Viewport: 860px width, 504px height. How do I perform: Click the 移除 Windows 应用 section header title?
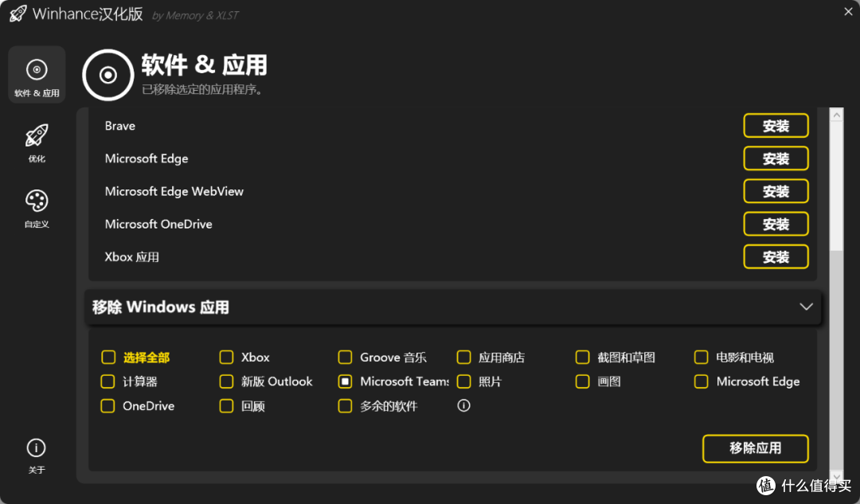161,307
